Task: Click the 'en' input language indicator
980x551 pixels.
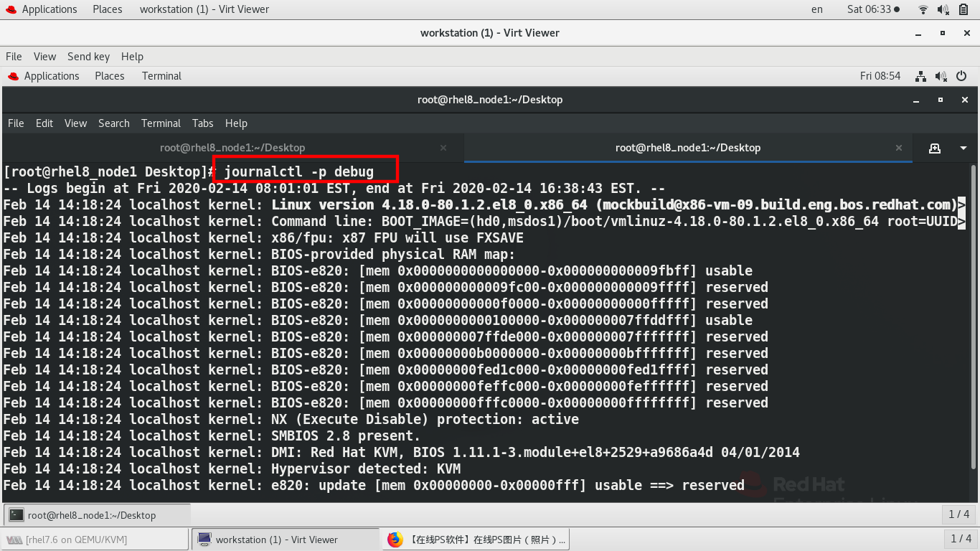Action: click(x=817, y=9)
